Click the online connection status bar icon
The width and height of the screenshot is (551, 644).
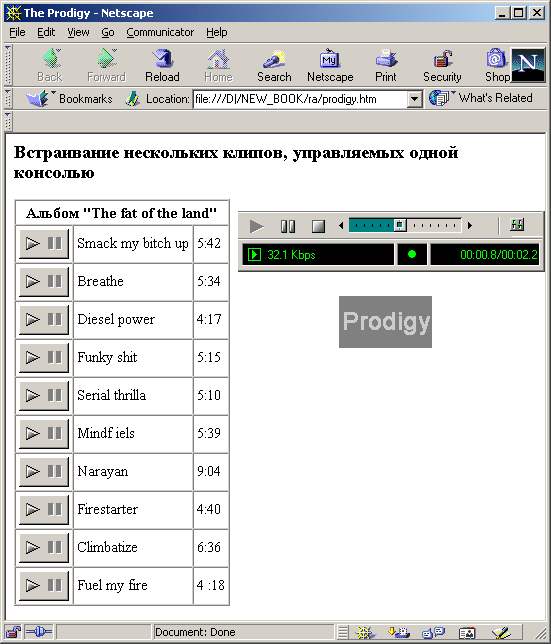point(38,632)
